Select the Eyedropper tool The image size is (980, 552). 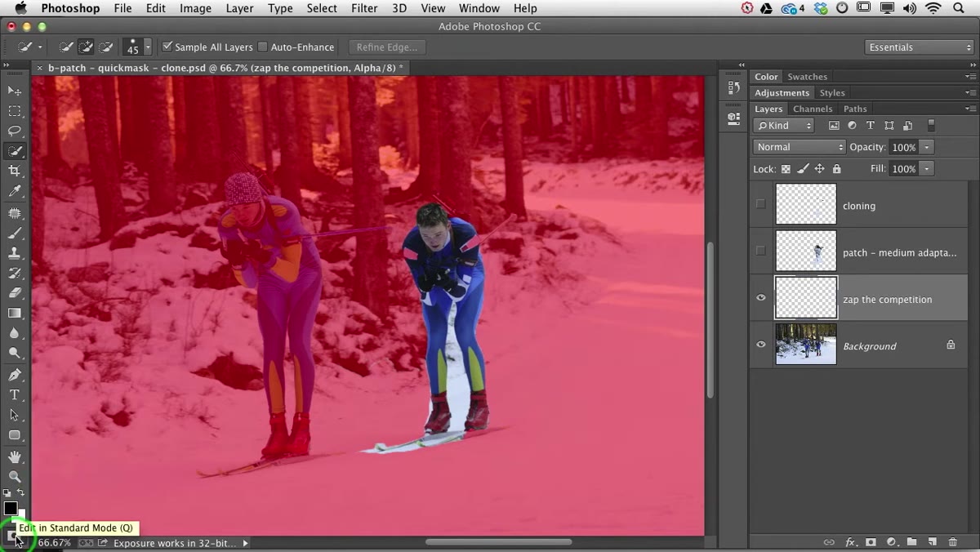point(15,192)
